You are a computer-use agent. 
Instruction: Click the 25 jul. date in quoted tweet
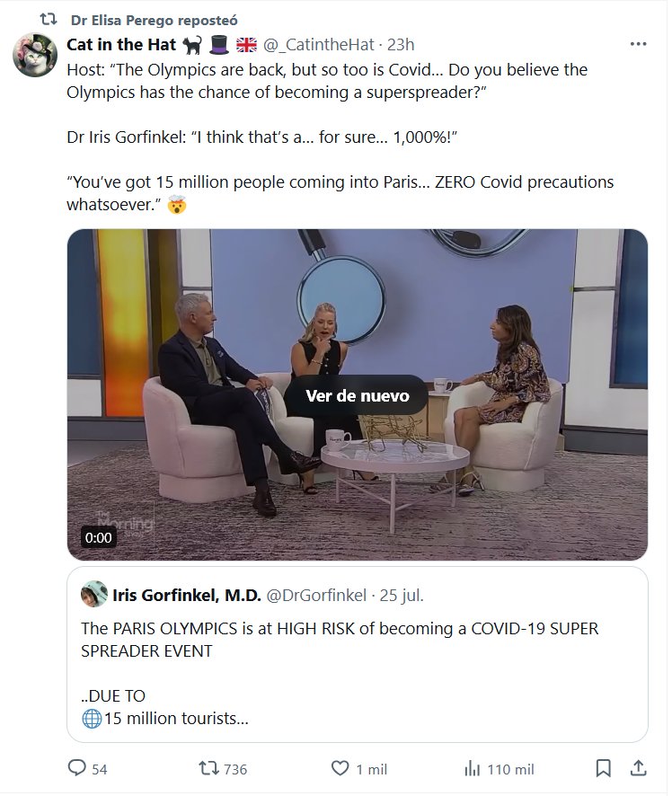(402, 595)
